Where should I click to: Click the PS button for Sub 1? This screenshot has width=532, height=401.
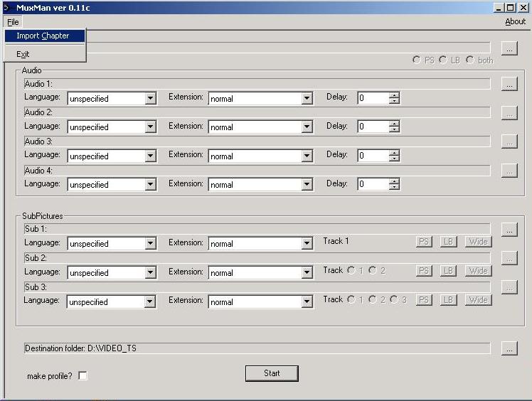point(424,242)
